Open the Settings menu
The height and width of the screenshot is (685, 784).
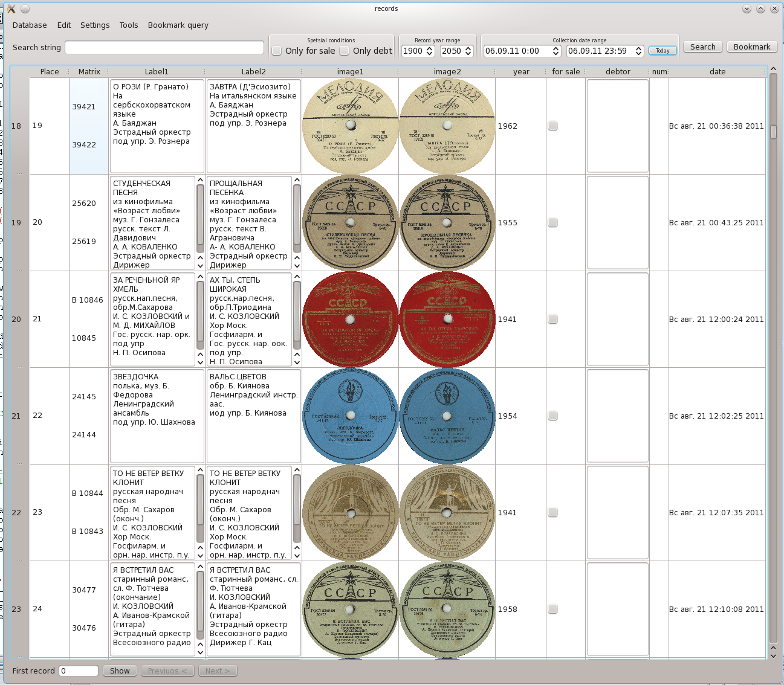(95, 25)
